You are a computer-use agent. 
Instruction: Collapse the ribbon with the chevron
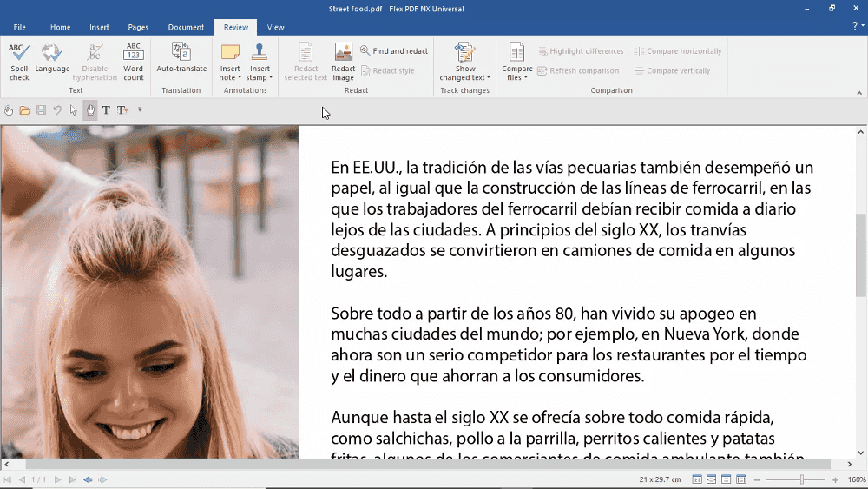click(859, 92)
